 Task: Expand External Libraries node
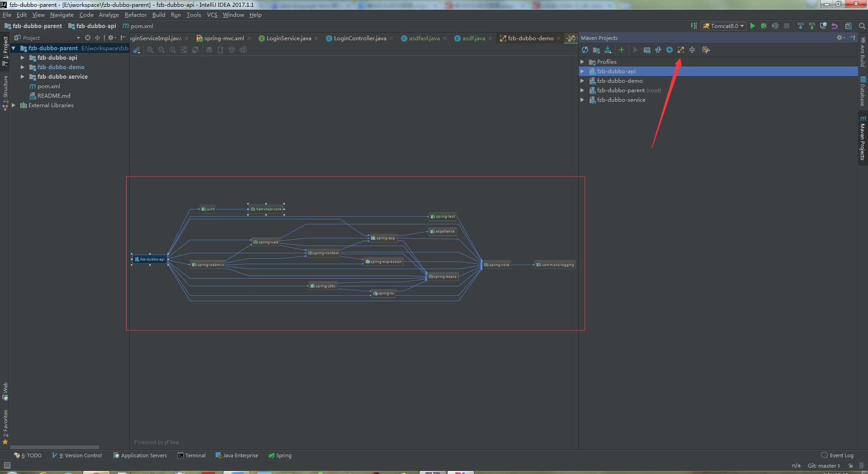[x=14, y=105]
